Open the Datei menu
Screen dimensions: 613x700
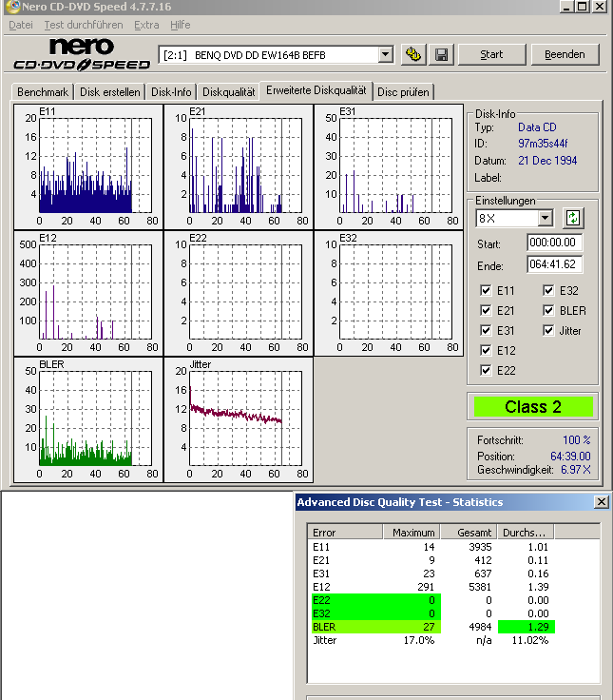[x=20, y=25]
